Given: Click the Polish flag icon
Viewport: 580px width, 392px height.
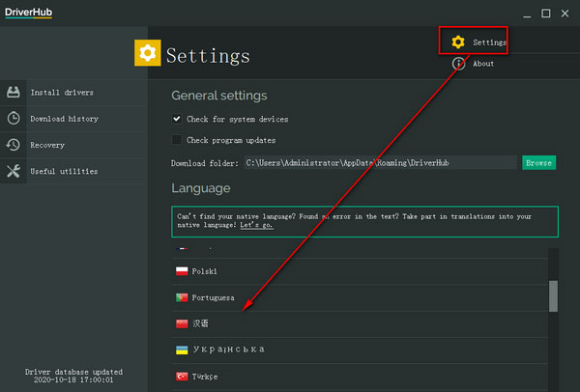Looking at the screenshot, I should (x=181, y=271).
